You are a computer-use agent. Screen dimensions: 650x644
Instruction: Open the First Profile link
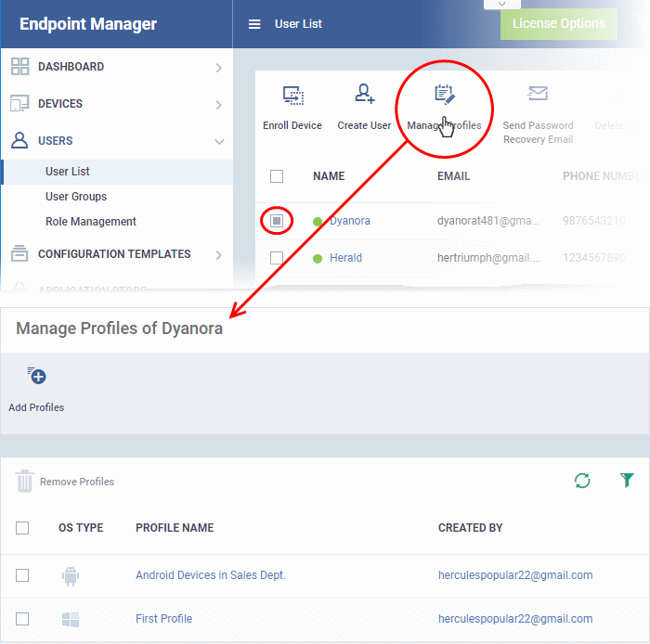(163, 619)
